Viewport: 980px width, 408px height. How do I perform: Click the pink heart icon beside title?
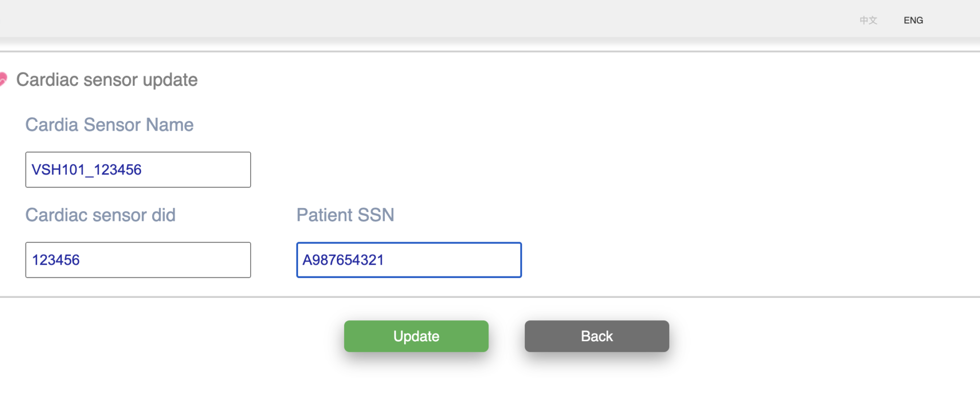(3, 79)
